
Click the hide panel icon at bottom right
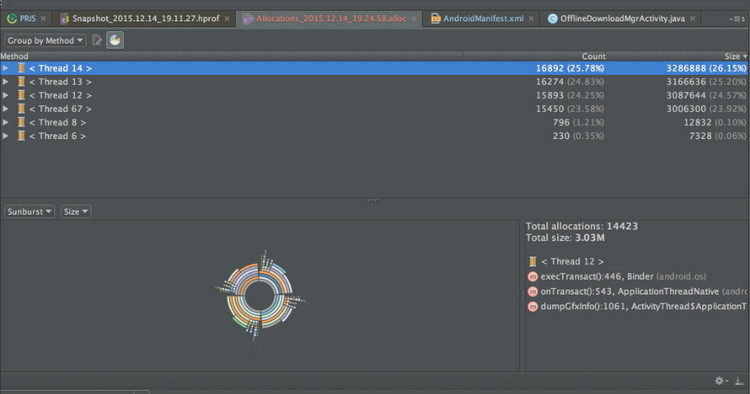739,381
